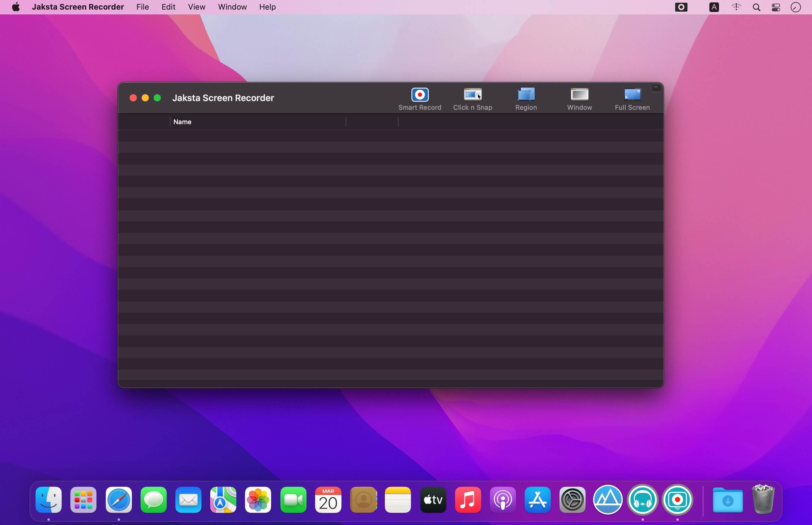Open the Apple menu
The image size is (812, 525).
[x=16, y=7]
